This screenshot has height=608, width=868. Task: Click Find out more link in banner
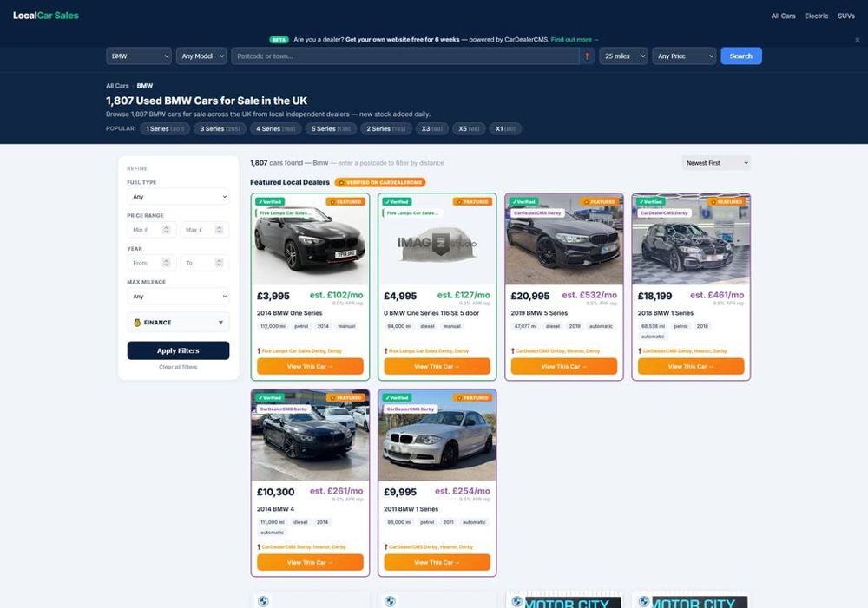click(574, 40)
